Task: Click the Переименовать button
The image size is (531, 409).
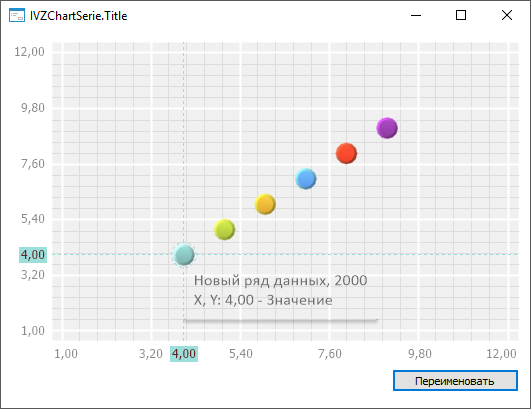Action: tap(455, 381)
